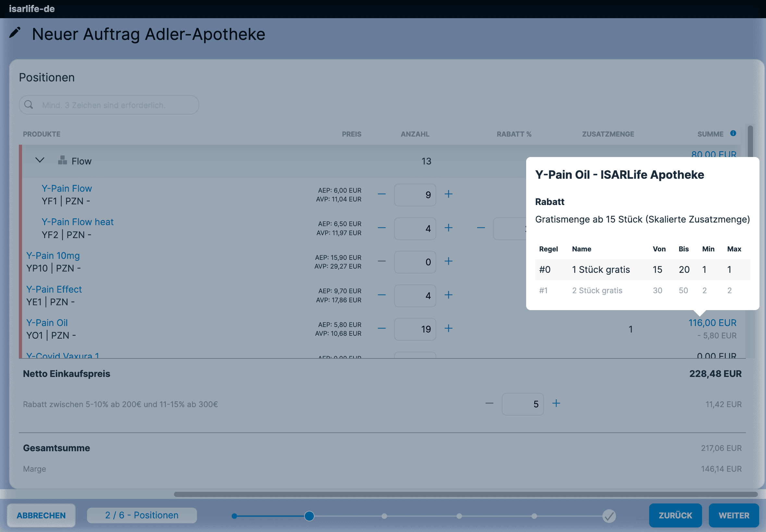Open the Y-Pain Flow heat product link

pos(77,222)
